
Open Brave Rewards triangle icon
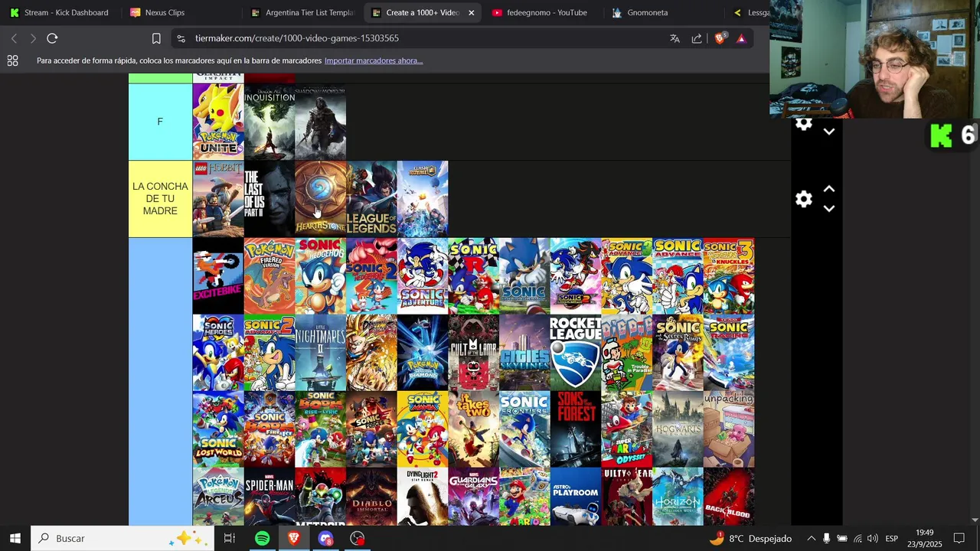(x=741, y=38)
